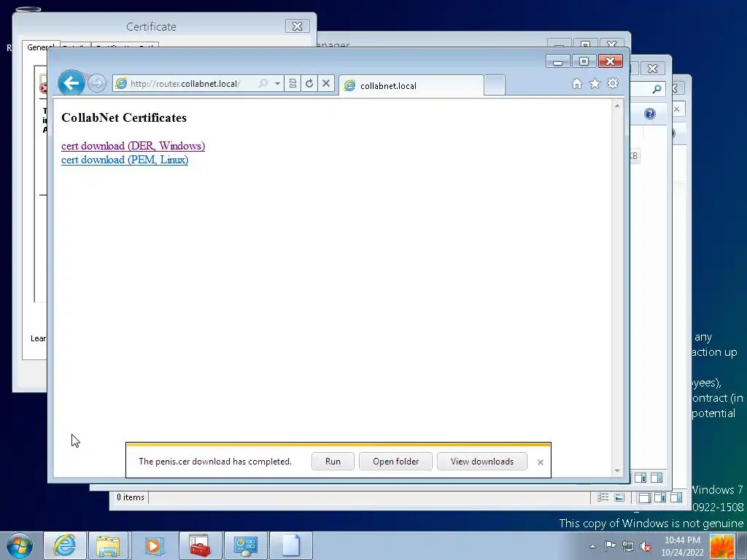747x560 pixels.
Task: Open the blank document taskbar item
Action: 290,545
